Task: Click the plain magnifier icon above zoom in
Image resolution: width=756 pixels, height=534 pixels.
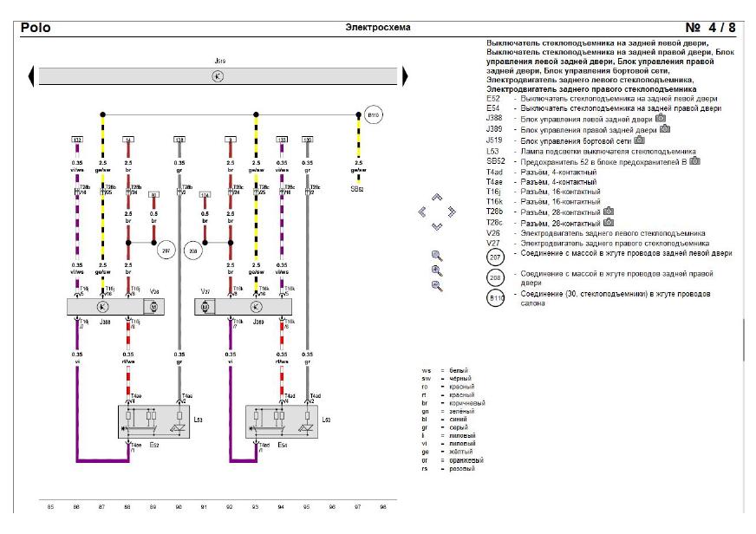Action: (437, 256)
